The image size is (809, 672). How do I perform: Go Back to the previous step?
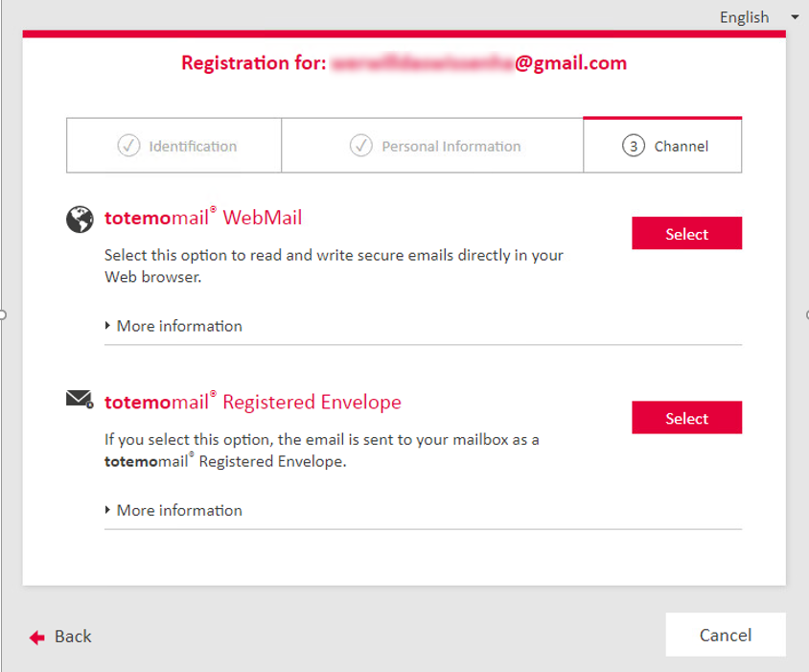(60, 637)
